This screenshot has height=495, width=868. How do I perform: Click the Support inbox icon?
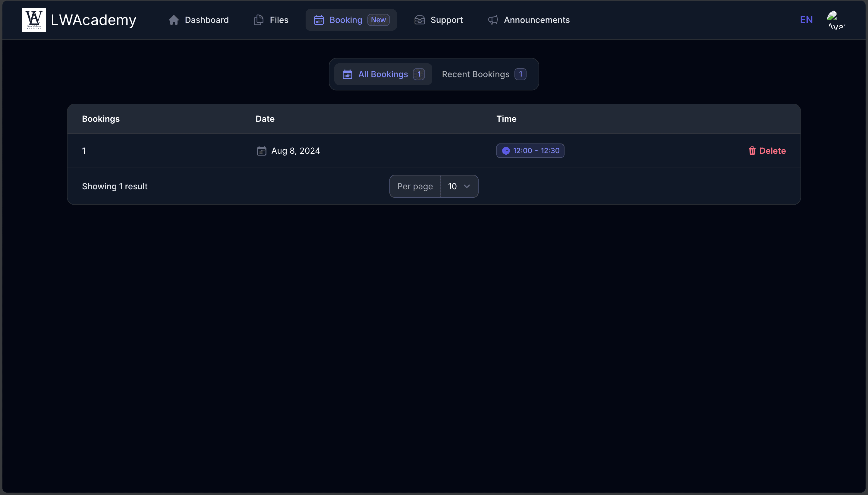[x=420, y=20]
